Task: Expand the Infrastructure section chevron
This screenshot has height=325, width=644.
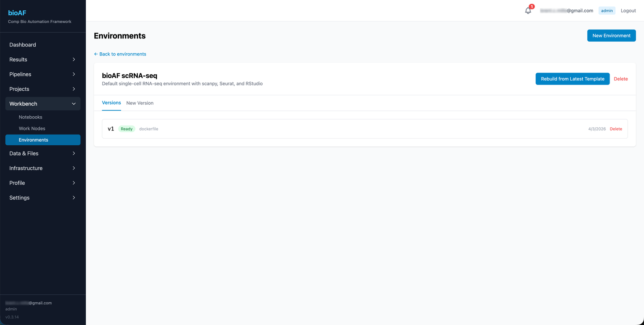Action: click(74, 168)
